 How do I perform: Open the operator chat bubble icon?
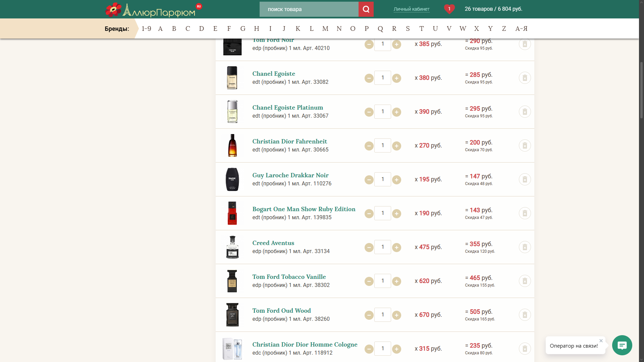click(x=622, y=345)
